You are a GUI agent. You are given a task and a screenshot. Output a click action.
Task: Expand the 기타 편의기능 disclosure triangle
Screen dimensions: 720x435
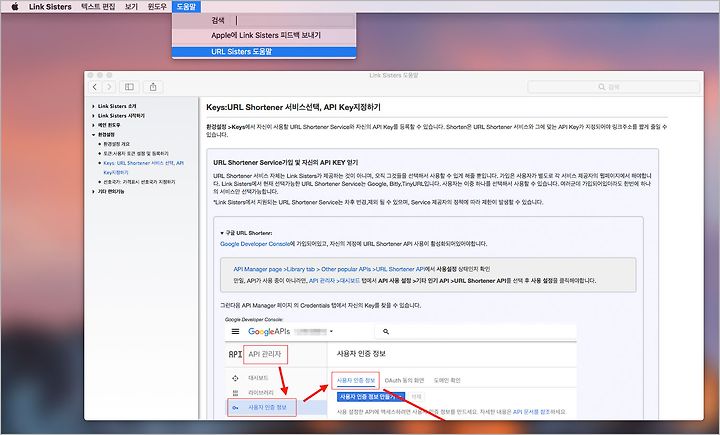(x=93, y=192)
